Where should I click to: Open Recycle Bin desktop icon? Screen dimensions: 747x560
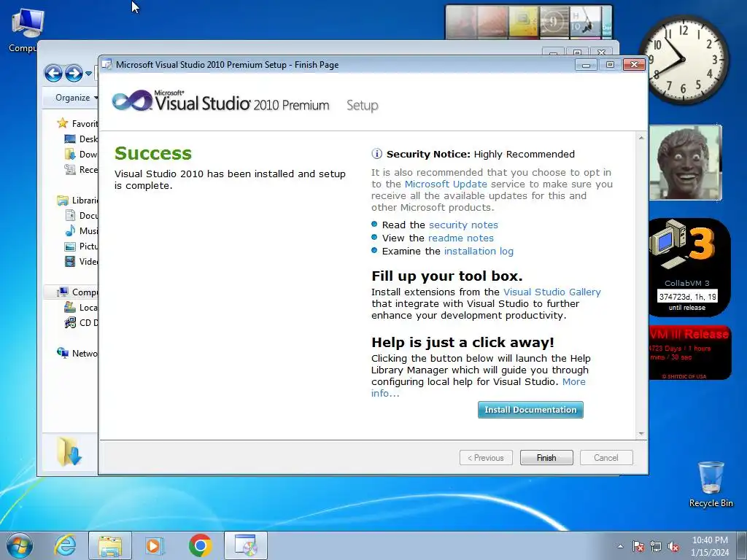coord(711,484)
